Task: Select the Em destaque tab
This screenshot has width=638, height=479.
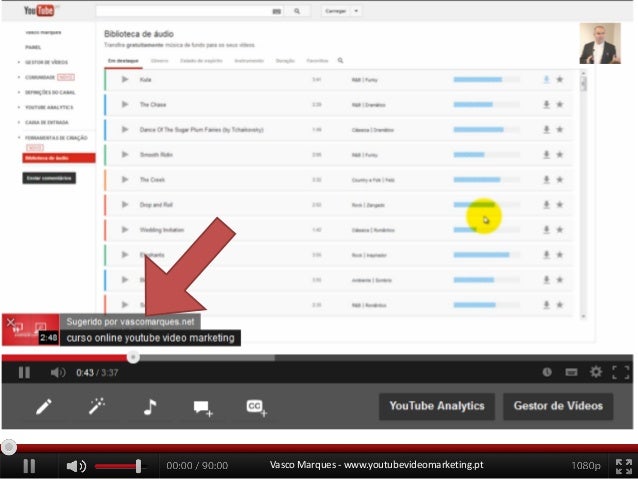Action: [123, 61]
